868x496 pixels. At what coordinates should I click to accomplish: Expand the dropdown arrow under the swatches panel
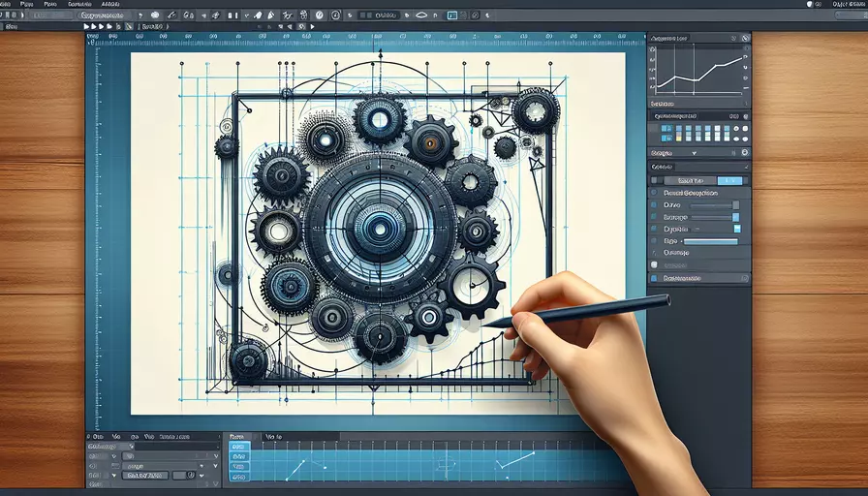(x=695, y=153)
